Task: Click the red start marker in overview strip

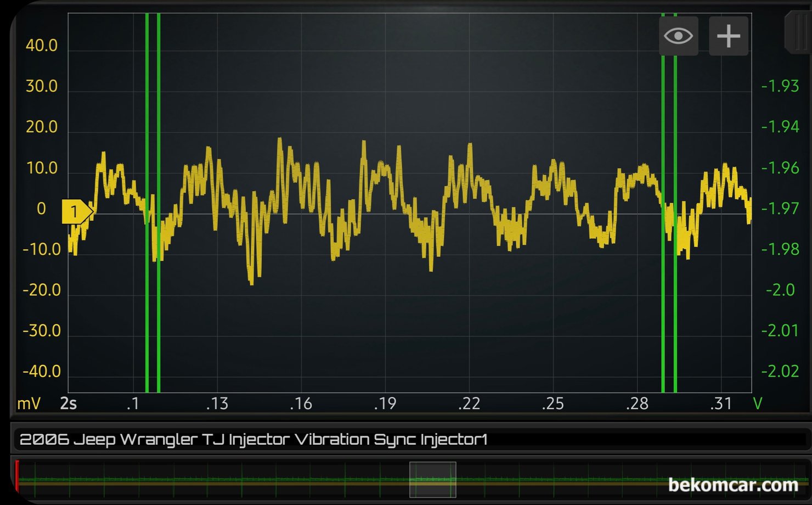Action: [x=17, y=476]
